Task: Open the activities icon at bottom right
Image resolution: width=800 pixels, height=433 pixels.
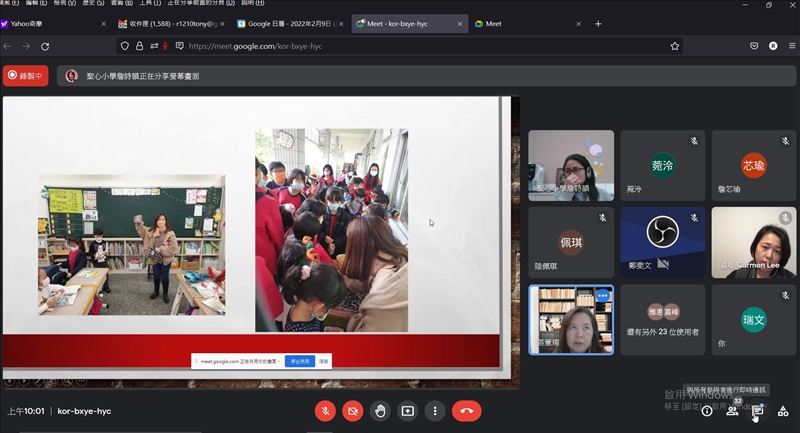Action: [783, 411]
